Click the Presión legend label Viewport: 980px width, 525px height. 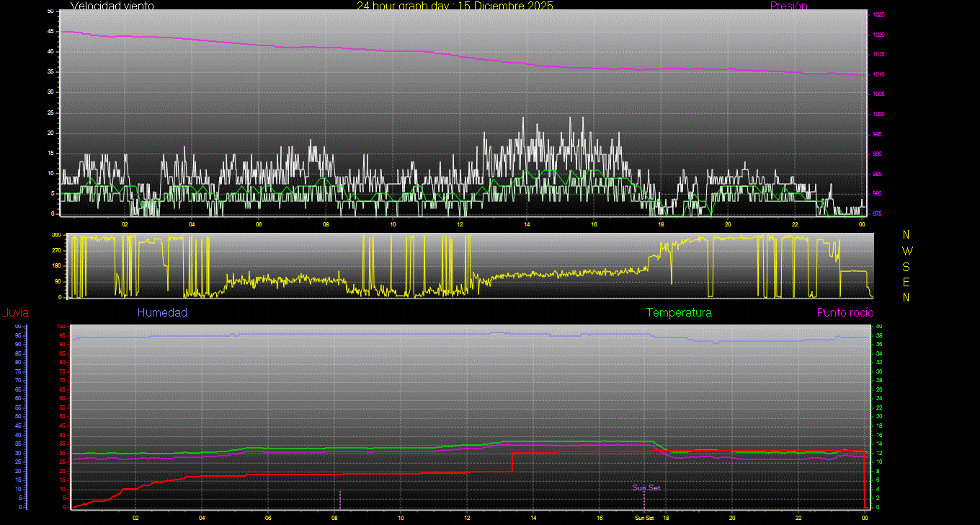point(788,6)
